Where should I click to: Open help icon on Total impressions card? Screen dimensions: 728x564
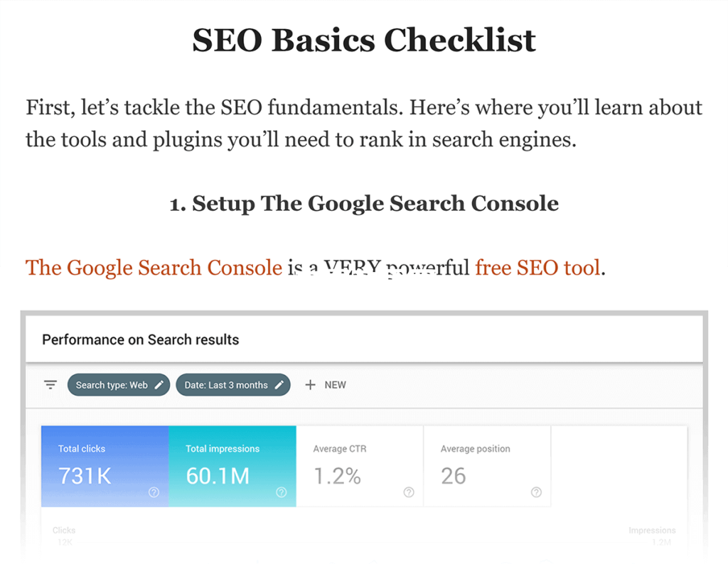(x=282, y=492)
